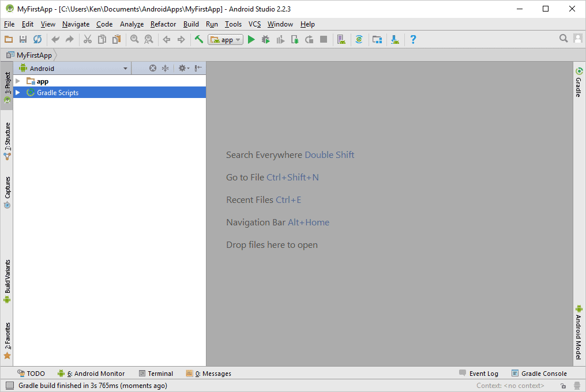Expand the Gradle Scripts tree node
This screenshot has height=392, width=586.
tap(18, 93)
